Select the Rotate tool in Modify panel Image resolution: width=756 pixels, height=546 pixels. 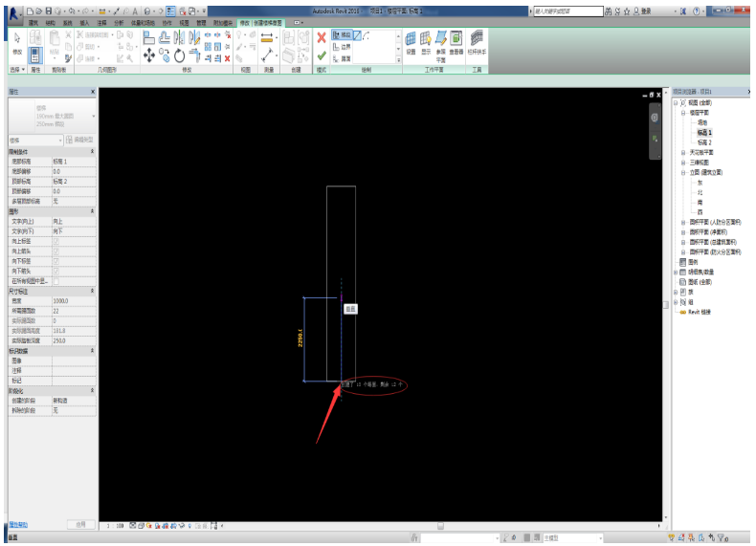(180, 55)
